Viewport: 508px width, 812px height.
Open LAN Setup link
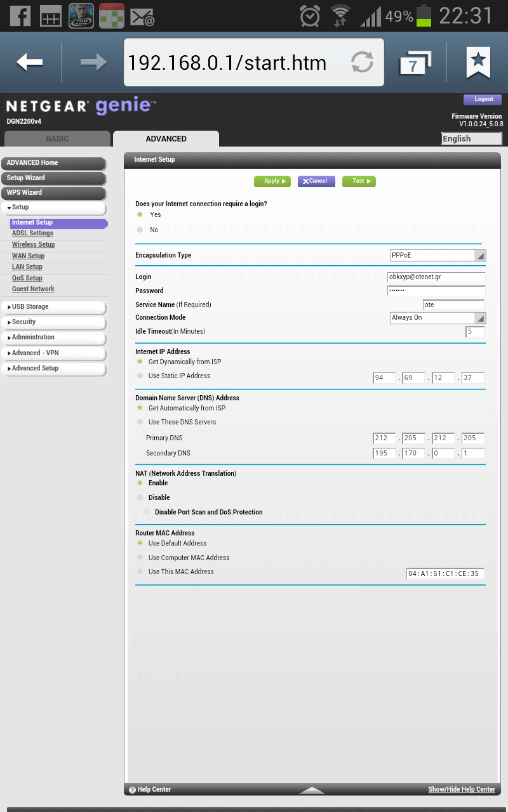(x=27, y=267)
